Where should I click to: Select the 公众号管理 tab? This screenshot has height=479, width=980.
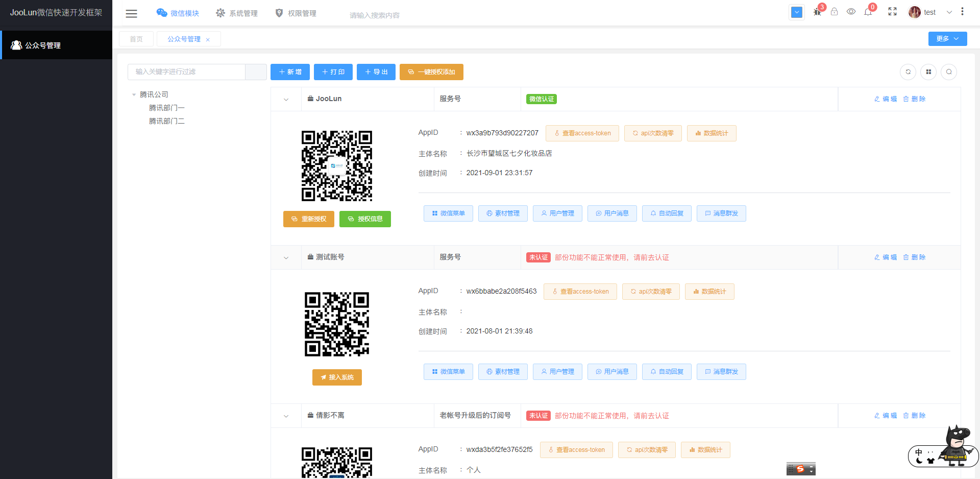pos(184,39)
